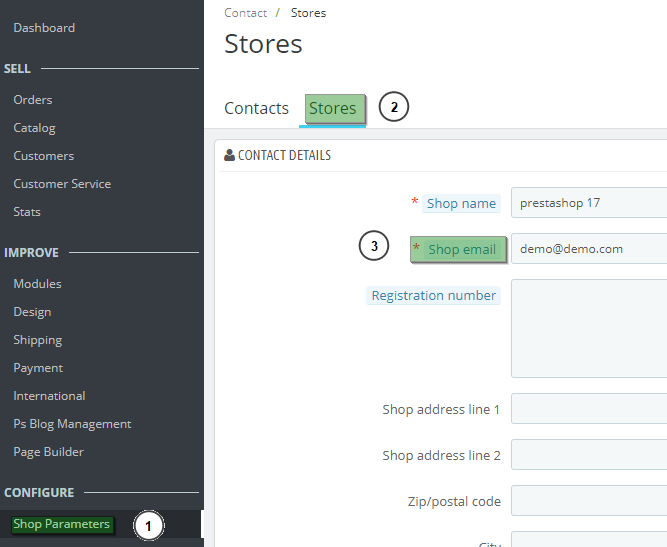This screenshot has height=547, width=667.
Task: Select Customer Service menu item
Action: tap(62, 184)
